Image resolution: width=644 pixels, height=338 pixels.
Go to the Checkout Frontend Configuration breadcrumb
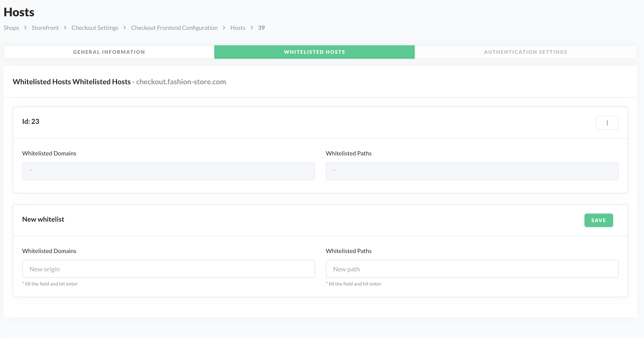tap(174, 28)
